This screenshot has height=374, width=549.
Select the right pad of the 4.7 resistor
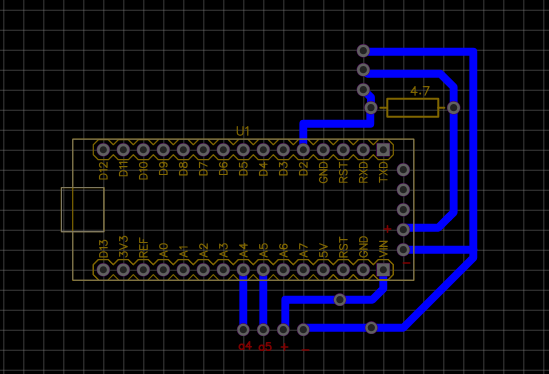454,108
